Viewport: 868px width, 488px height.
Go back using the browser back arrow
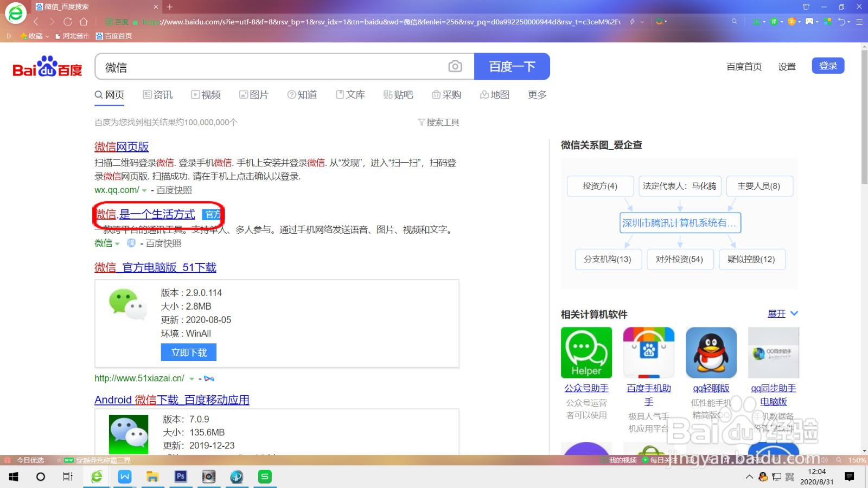[x=36, y=22]
